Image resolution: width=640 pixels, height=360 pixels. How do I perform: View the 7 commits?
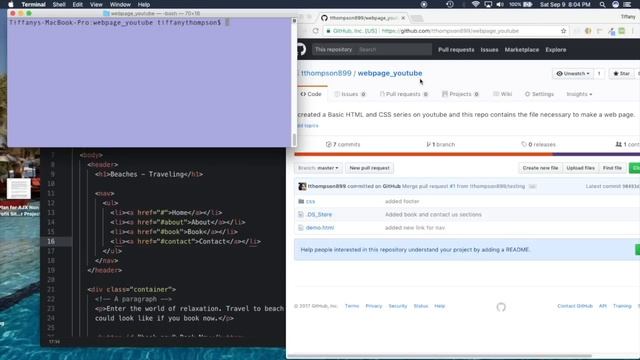(x=343, y=144)
